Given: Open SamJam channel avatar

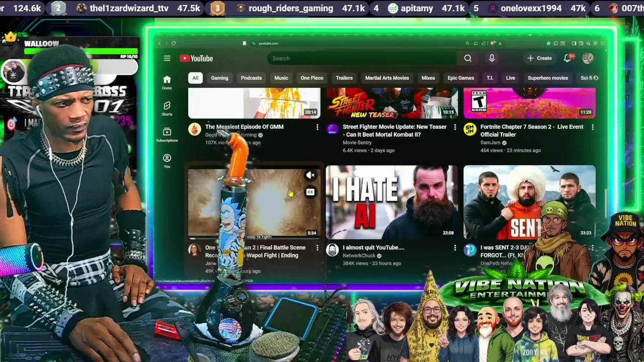Looking at the screenshot, I should [x=470, y=129].
